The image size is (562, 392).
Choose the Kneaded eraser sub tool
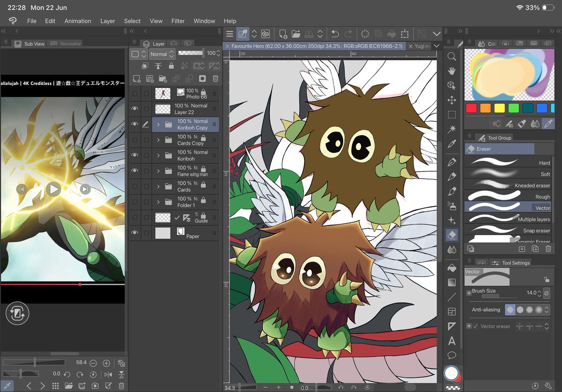[x=508, y=185]
